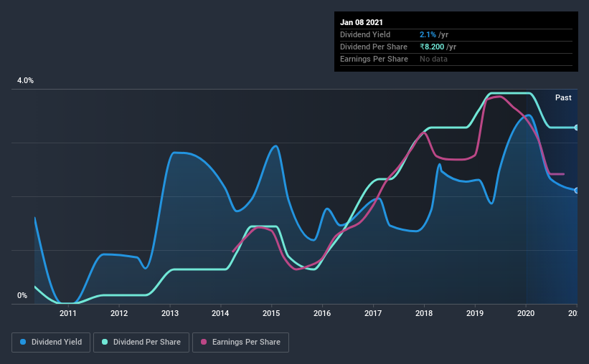The height and width of the screenshot is (364, 589).
Task: Click the 2014 x-axis label
Action: (220, 313)
